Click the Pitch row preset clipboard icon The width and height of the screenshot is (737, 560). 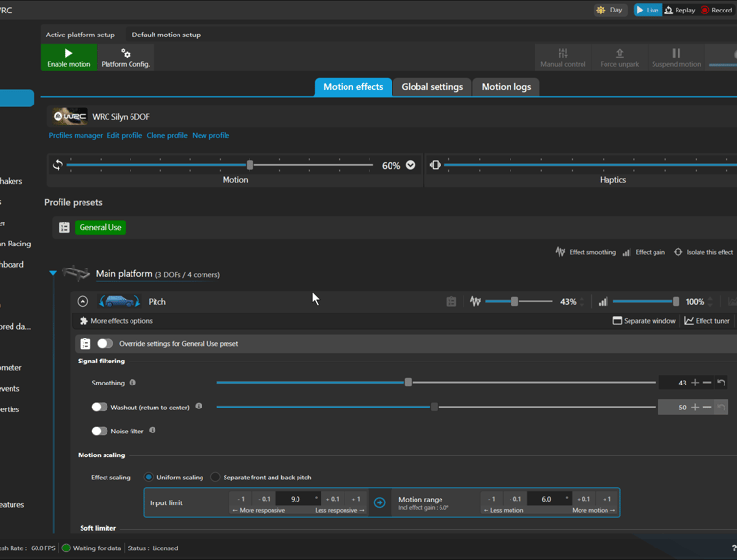tap(451, 302)
